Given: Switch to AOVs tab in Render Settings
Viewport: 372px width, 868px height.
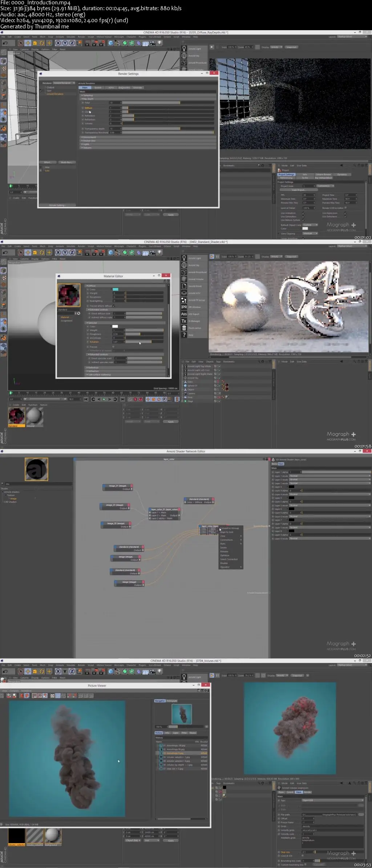Looking at the screenshot, I should [111, 88].
